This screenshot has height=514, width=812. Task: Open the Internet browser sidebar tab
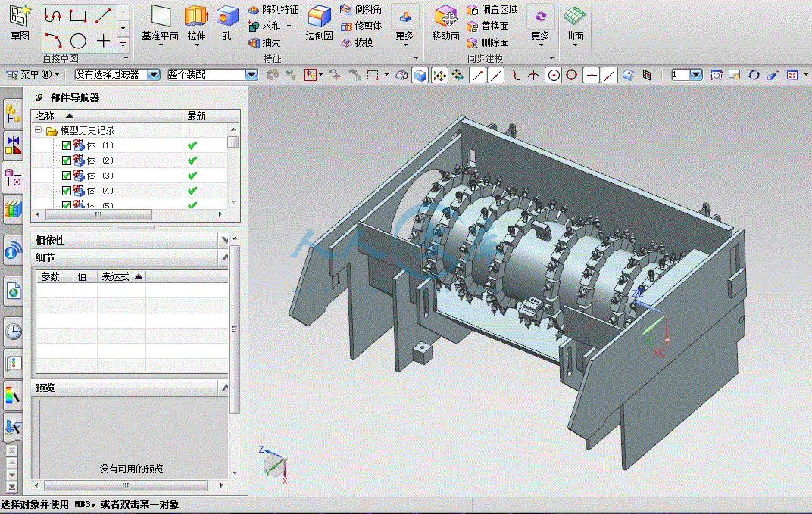[x=13, y=291]
